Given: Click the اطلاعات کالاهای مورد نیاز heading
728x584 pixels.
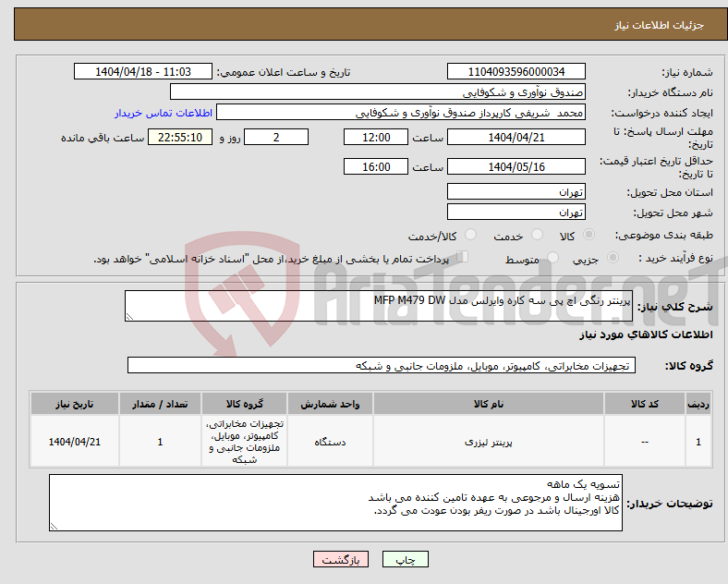Looking at the screenshot, I should 646,335.
